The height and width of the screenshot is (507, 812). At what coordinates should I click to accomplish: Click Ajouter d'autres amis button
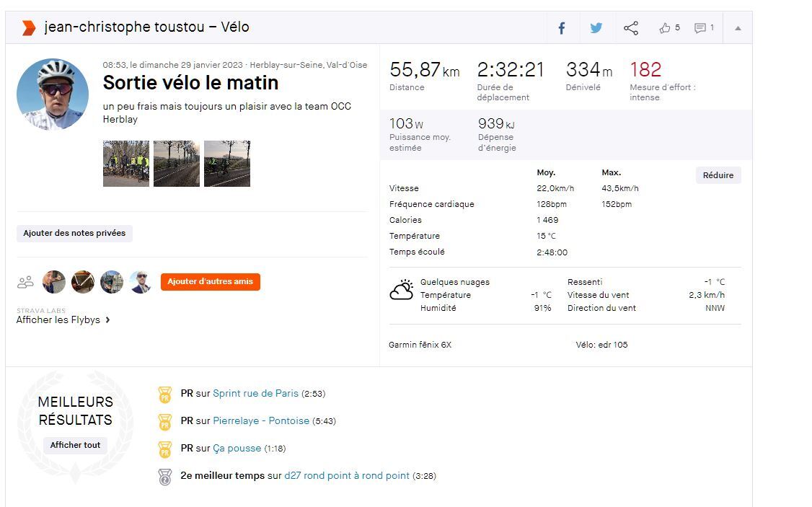point(210,282)
